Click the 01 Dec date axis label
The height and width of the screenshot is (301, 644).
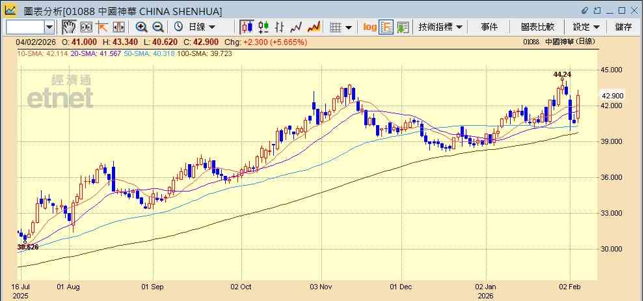pos(401,287)
